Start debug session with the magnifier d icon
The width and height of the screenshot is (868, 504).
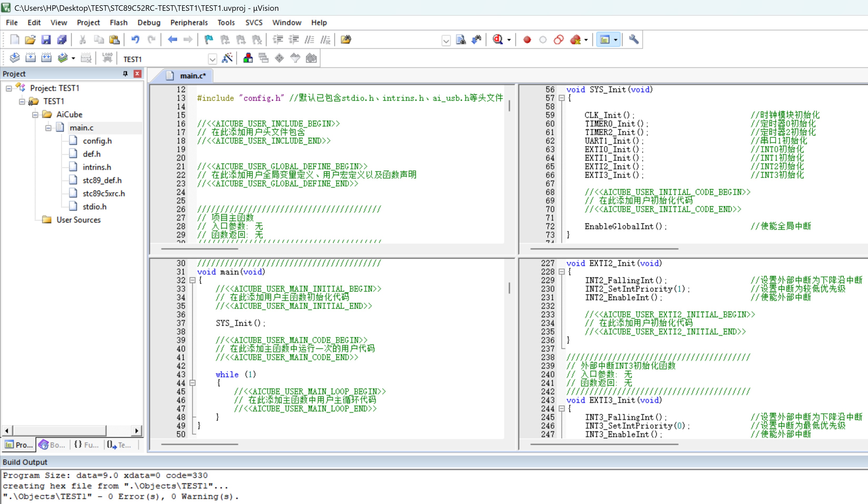pyautogui.click(x=498, y=40)
